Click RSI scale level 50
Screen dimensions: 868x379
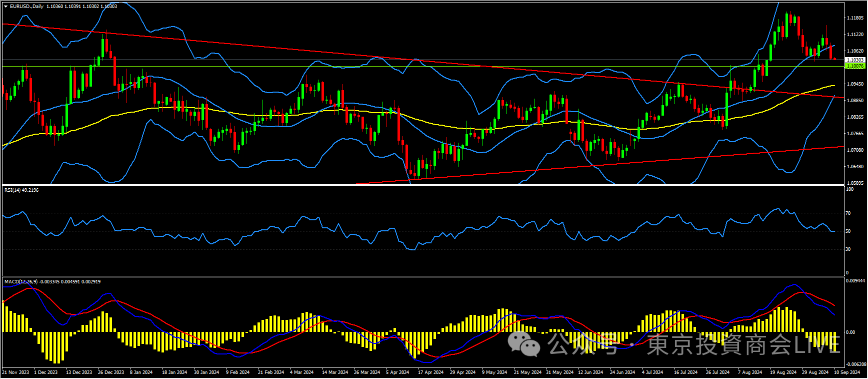pyautogui.click(x=848, y=231)
